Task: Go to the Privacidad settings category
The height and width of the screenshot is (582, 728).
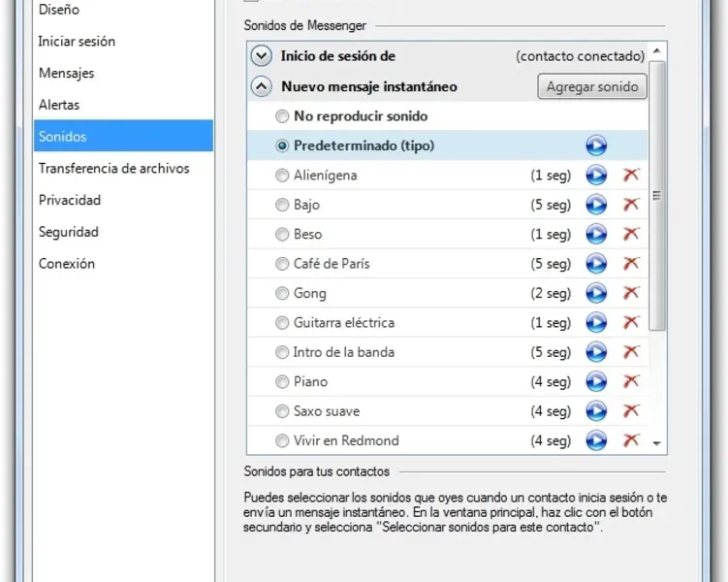Action: tap(69, 200)
